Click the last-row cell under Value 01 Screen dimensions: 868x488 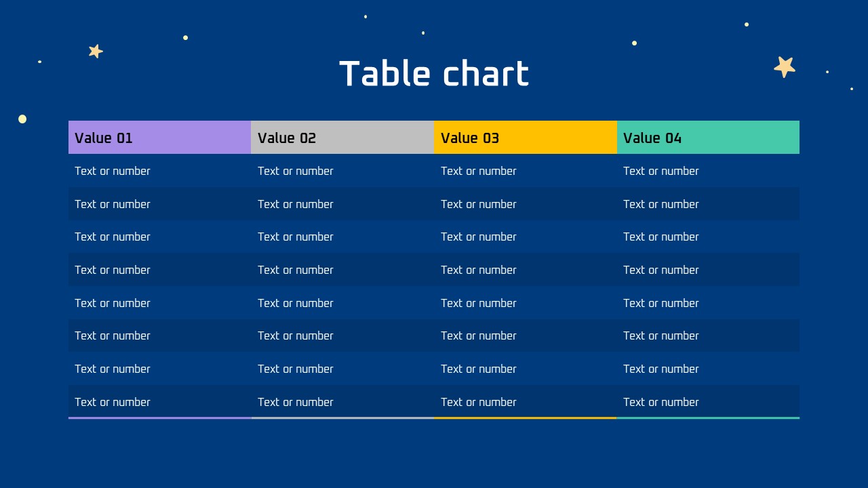coord(159,402)
